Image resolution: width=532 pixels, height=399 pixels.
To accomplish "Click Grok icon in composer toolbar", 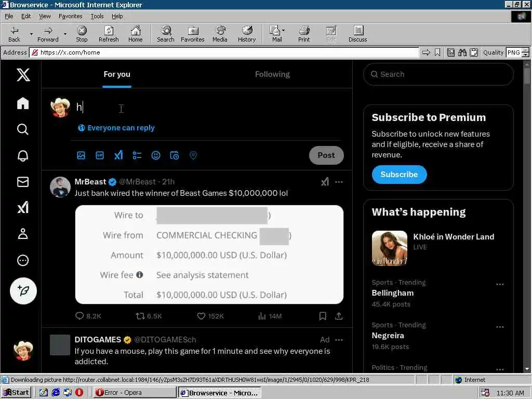I will 118,155.
